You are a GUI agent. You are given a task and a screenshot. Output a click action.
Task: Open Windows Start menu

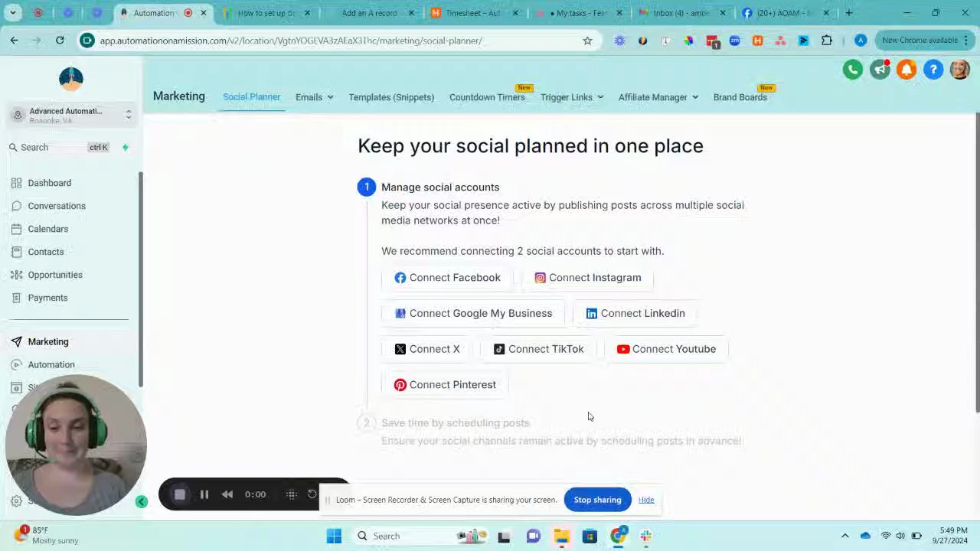[x=334, y=536]
